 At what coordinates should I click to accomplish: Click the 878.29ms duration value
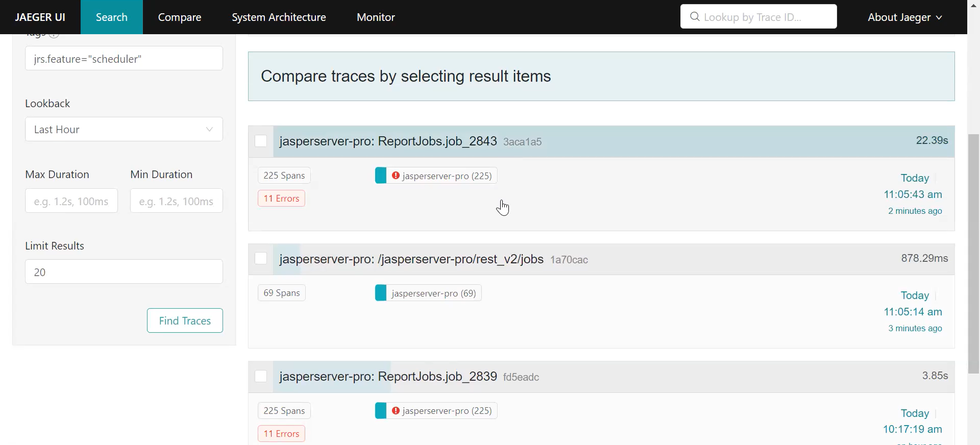[924, 258]
